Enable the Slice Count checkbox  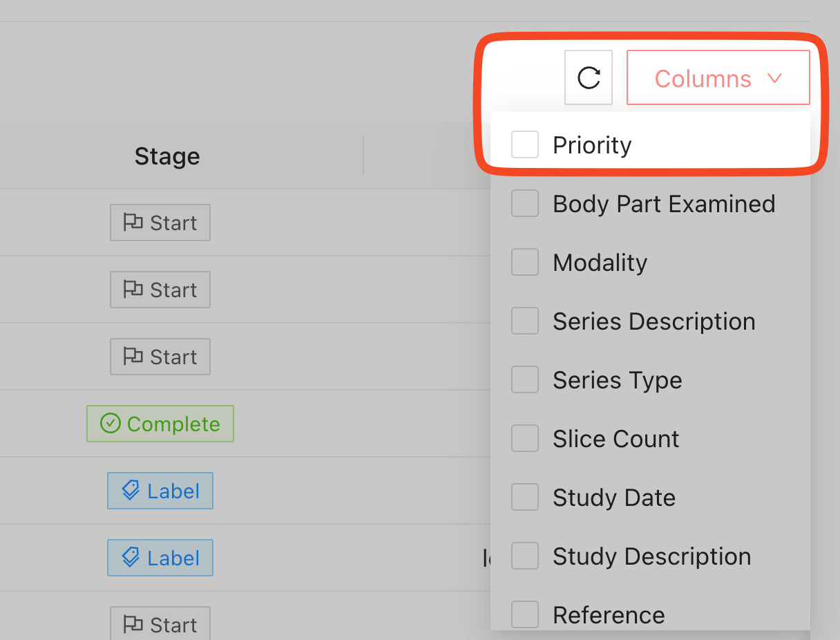[x=525, y=439]
